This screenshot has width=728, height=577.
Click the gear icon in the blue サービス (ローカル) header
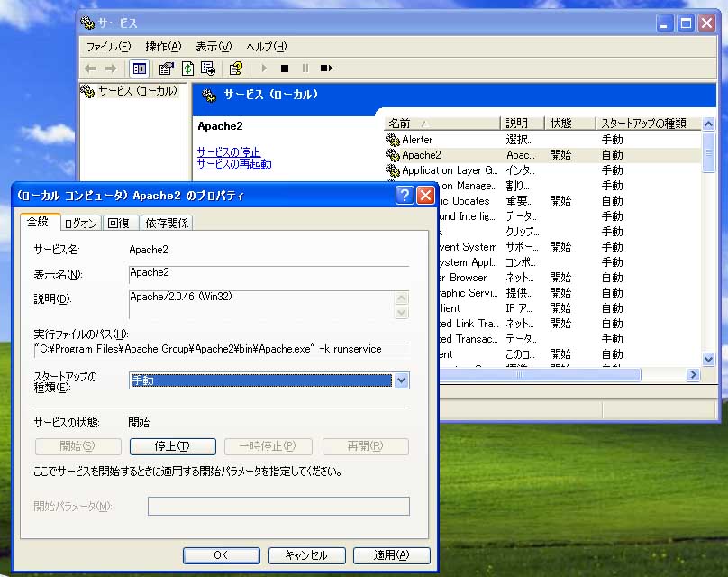click(x=209, y=96)
